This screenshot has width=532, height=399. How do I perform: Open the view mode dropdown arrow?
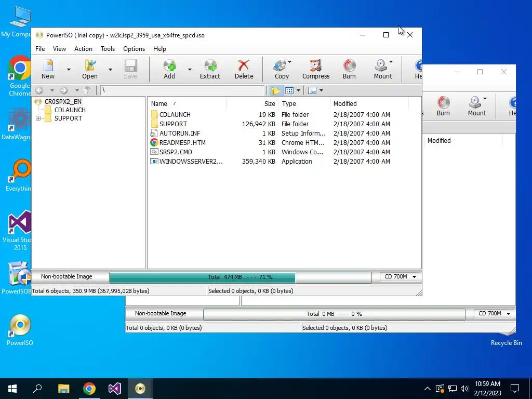tap(298, 90)
